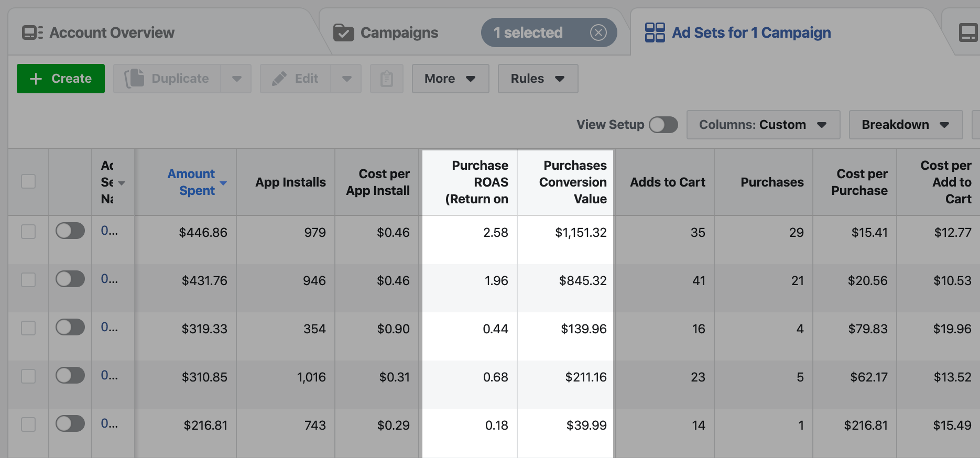980x458 pixels.
Task: Click the $0.90 cost per install cell
Action: [x=394, y=329]
